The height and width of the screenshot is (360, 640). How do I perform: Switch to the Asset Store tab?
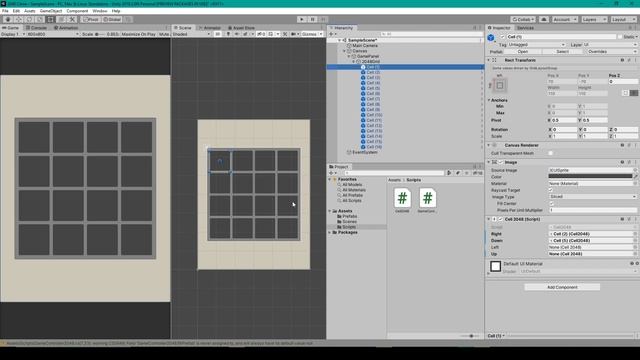point(241,28)
